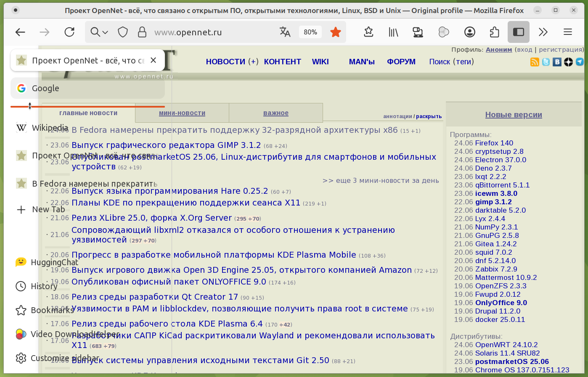Switch to the важное news tab
The width and height of the screenshot is (588, 377).
click(x=276, y=113)
